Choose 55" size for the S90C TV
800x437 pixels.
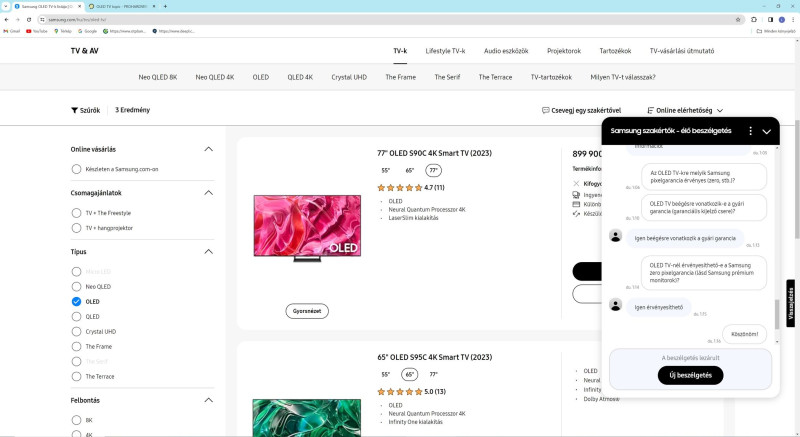385,170
